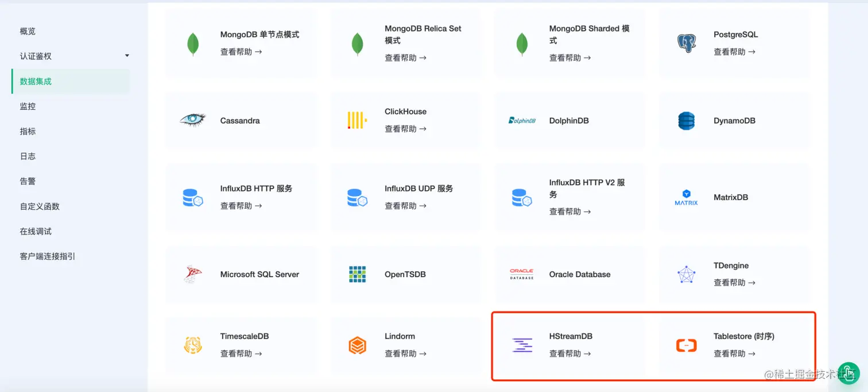Open 查看帮助 link under ClickHouse
The width and height of the screenshot is (868, 392).
[x=405, y=129]
